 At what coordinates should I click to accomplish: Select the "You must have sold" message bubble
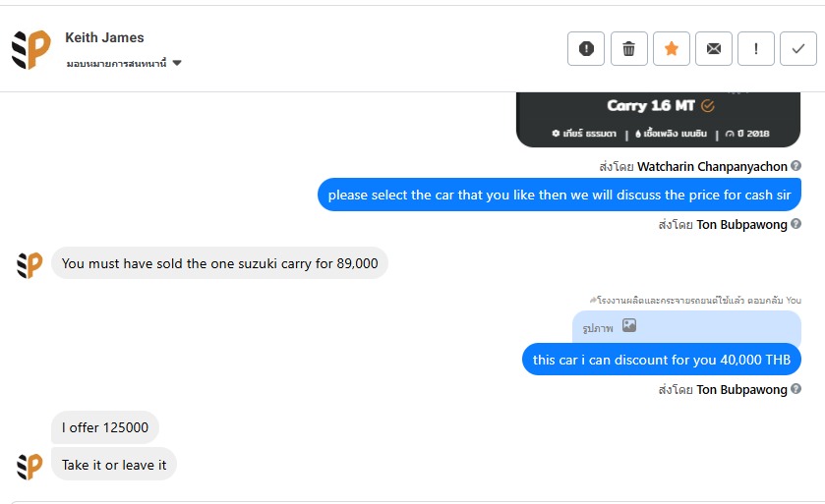[219, 263]
